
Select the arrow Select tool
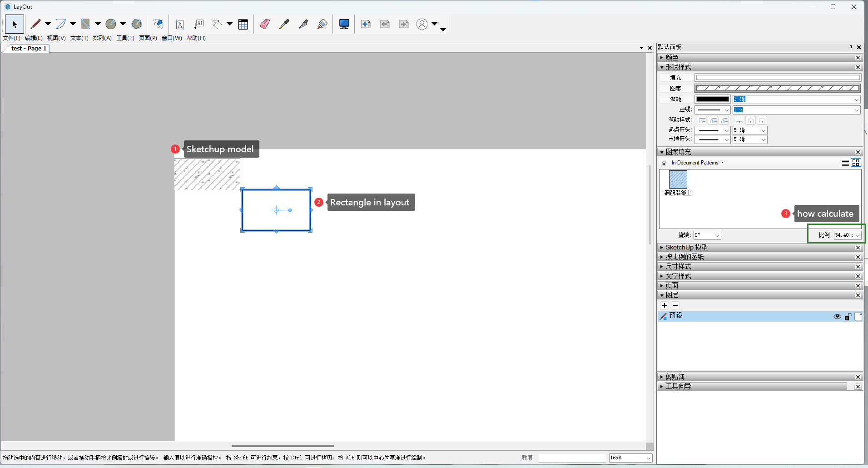[x=14, y=24]
